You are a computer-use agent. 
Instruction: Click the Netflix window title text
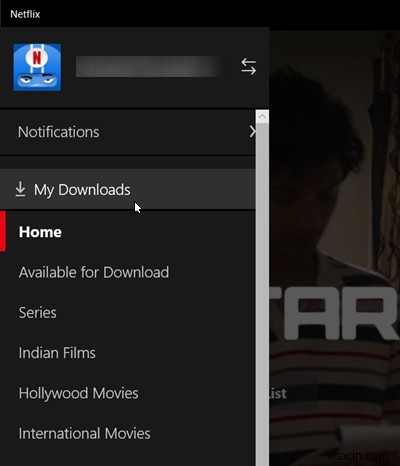(x=25, y=14)
